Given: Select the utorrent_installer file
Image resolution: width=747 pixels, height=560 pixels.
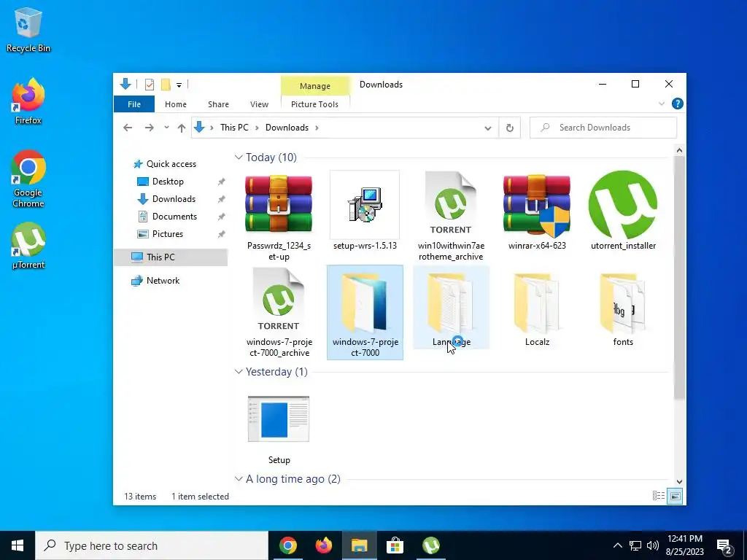Looking at the screenshot, I should point(623,211).
